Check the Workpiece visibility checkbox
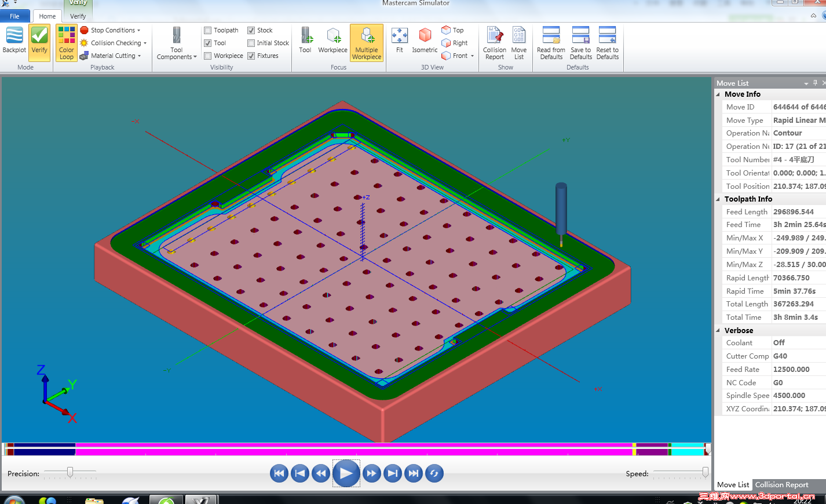Image resolution: width=826 pixels, height=504 pixels. [x=207, y=56]
